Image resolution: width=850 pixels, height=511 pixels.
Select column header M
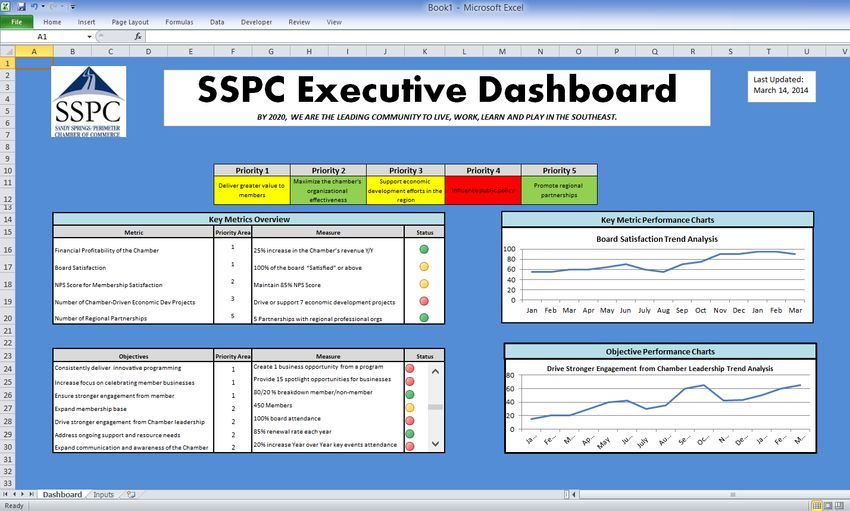coord(502,51)
